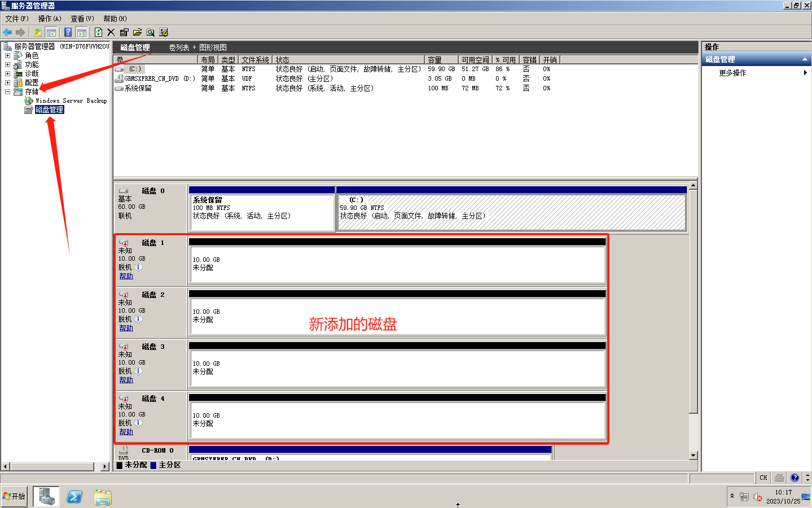Select unallocated space of 磁盘 1

click(x=397, y=264)
